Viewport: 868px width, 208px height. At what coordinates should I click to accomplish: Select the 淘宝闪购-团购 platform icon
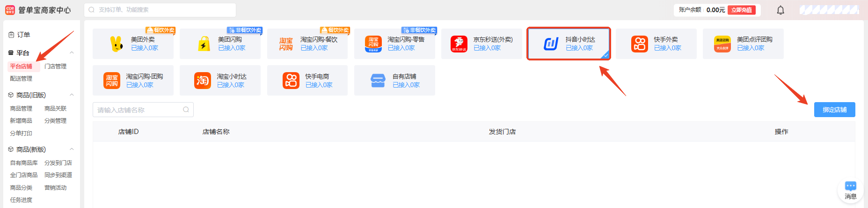click(112, 81)
